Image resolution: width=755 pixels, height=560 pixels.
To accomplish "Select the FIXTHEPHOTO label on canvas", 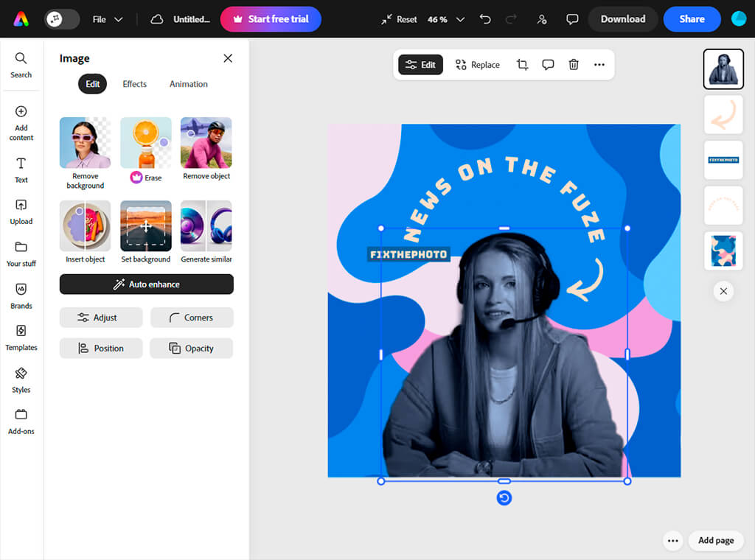I will tap(408, 254).
